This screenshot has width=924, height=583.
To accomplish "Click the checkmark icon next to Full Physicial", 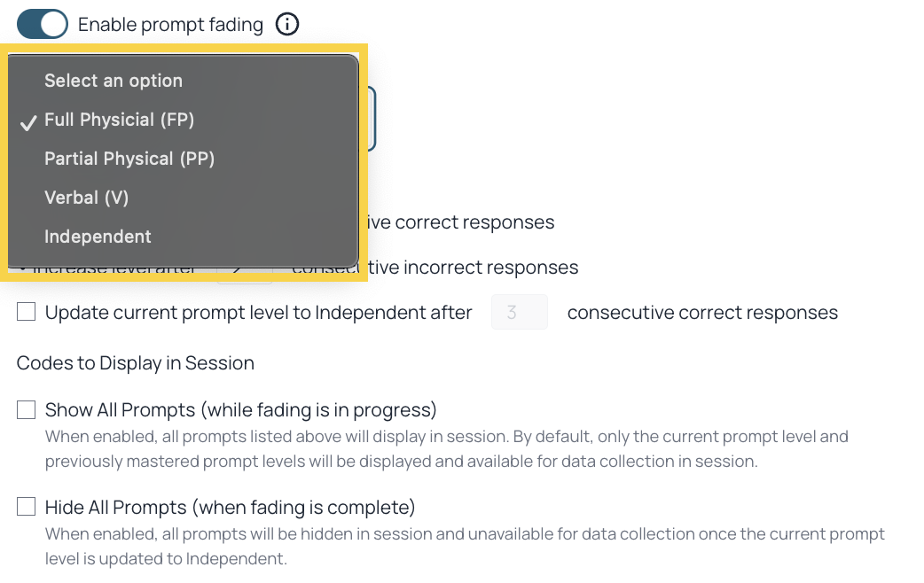I will 28,122.
